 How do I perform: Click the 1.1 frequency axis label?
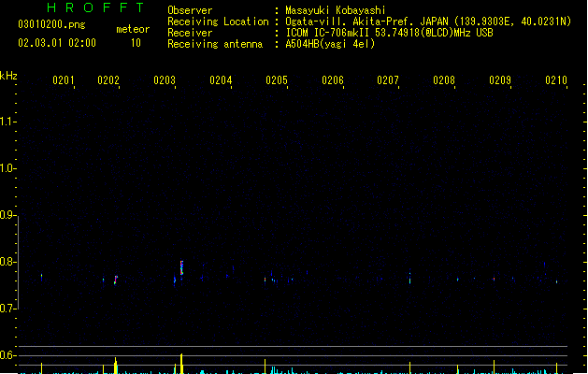coord(7,122)
